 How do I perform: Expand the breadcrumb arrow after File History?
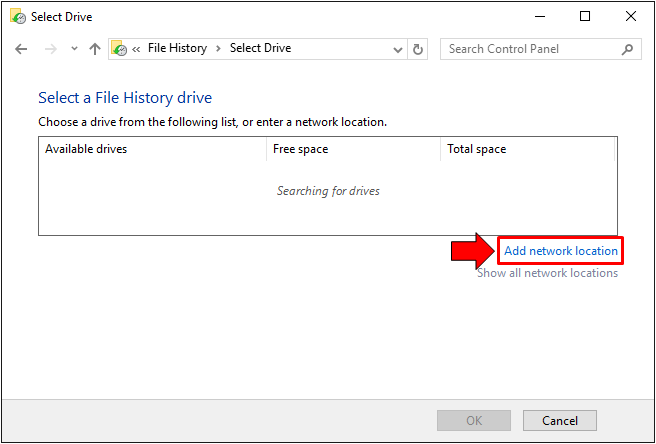coord(218,49)
